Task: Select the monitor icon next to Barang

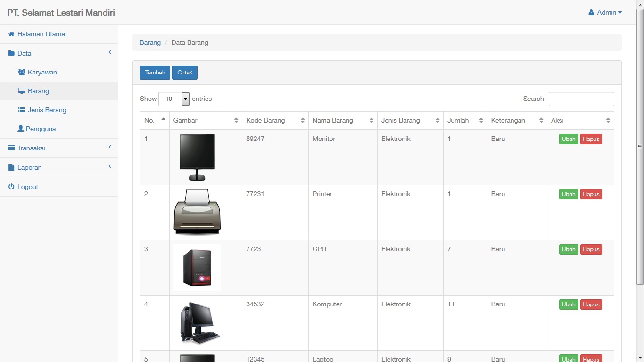Action: pyautogui.click(x=23, y=91)
